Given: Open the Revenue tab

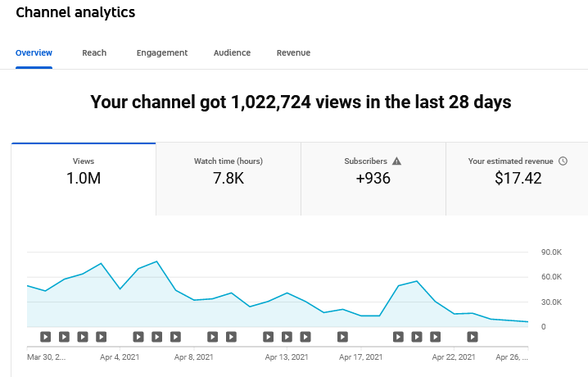Looking at the screenshot, I should pyautogui.click(x=293, y=53).
